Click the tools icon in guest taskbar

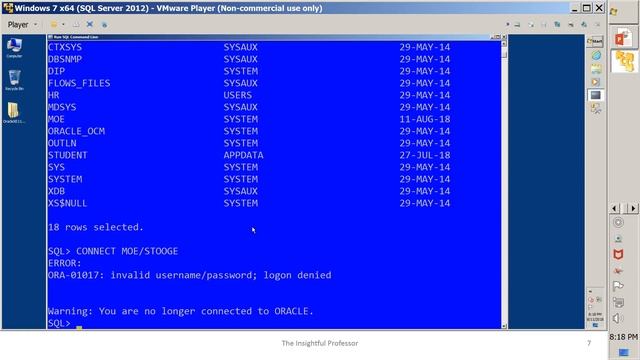click(x=596, y=108)
